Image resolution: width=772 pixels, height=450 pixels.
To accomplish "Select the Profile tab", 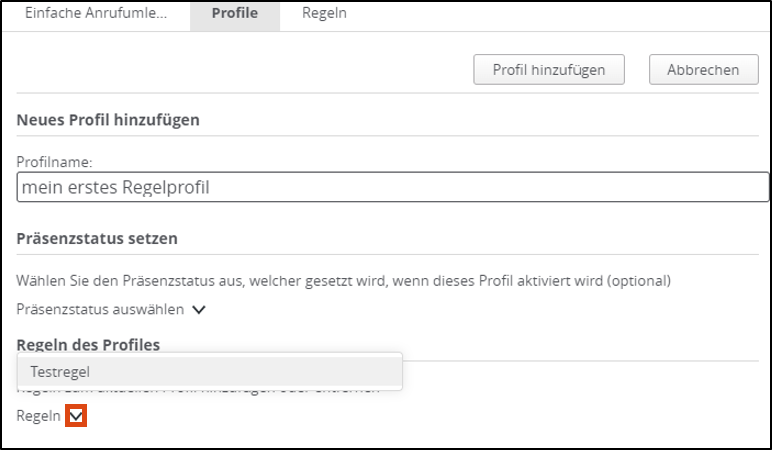I will pos(234,14).
